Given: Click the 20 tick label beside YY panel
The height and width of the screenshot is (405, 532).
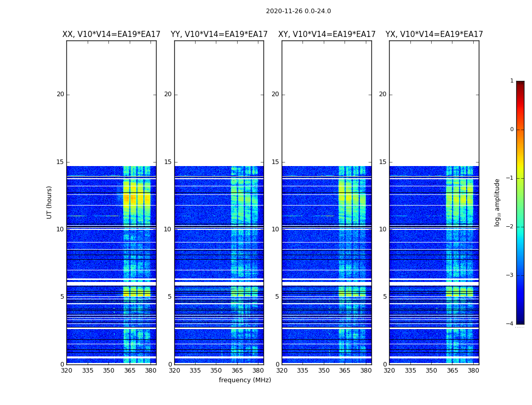Looking at the screenshot, I should pos(167,94).
